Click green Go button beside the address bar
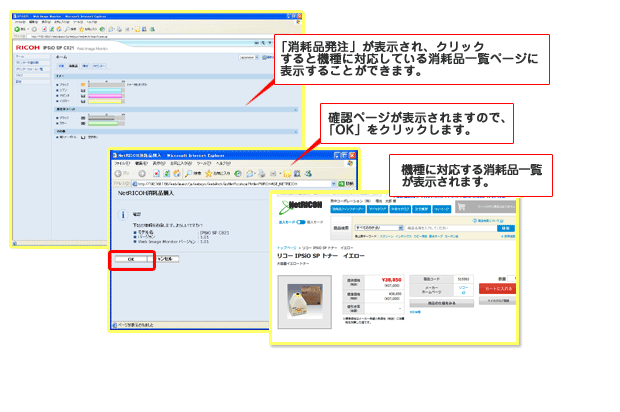620x412 pixels. pyautogui.click(x=342, y=184)
